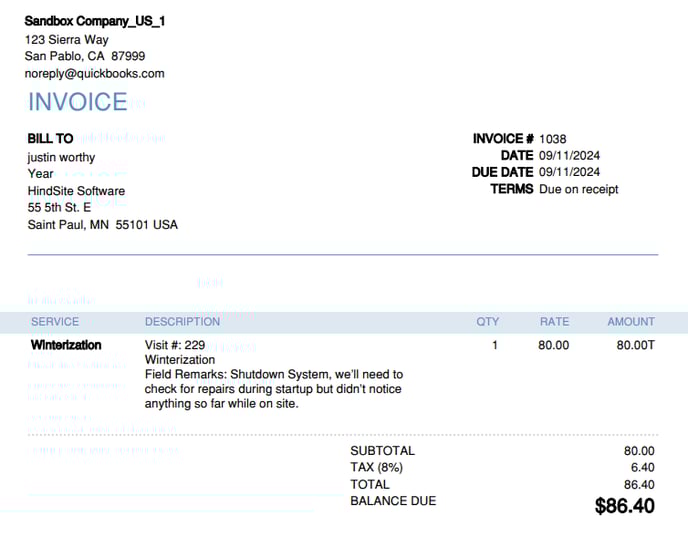Click the DESCRIPTION column header
This screenshot has width=688, height=537.
click(183, 322)
